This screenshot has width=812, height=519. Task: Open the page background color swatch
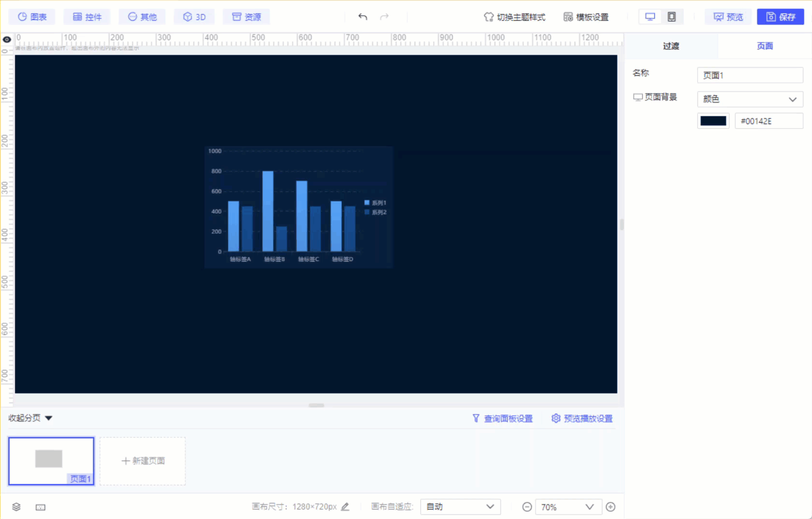tap(713, 121)
